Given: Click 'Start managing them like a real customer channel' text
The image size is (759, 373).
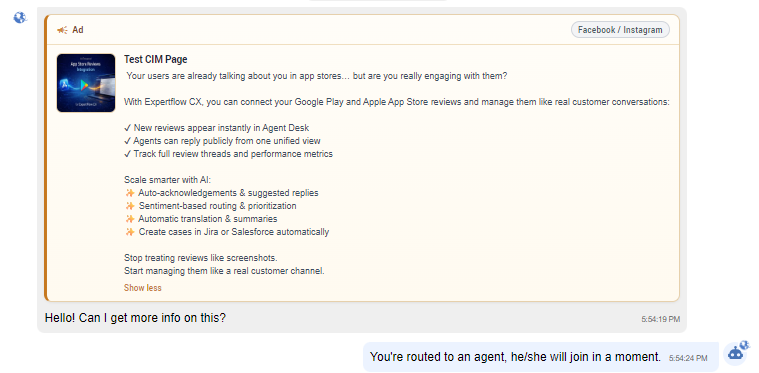Looking at the screenshot, I should click(224, 271).
